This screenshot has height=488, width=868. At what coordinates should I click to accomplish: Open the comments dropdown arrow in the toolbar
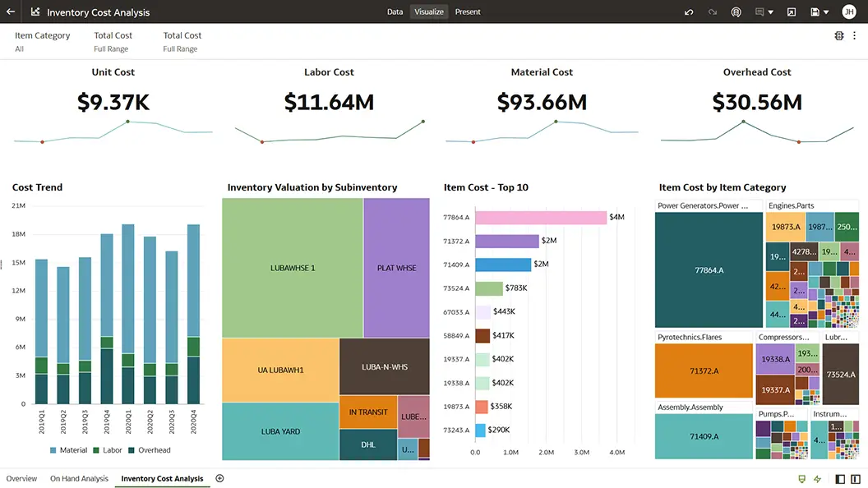coord(771,12)
